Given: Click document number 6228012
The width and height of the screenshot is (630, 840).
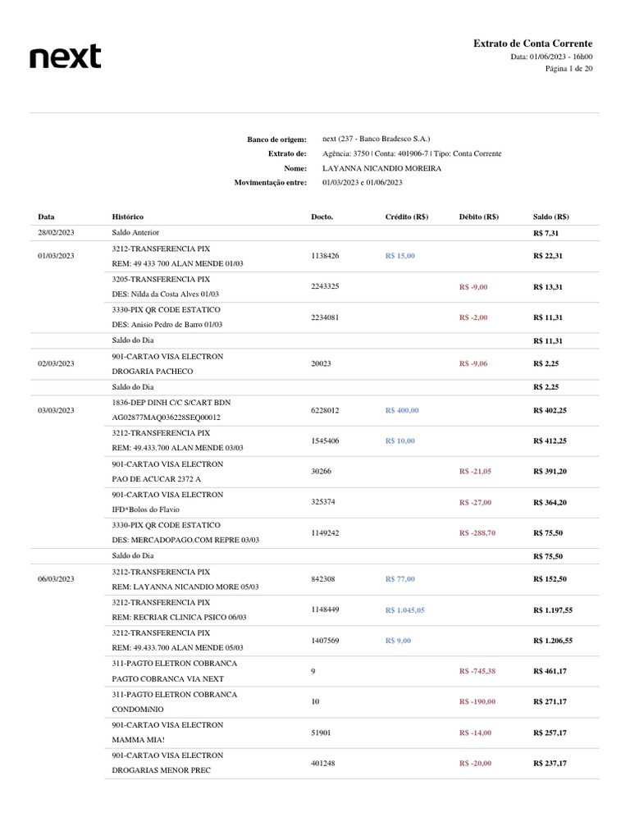Looking at the screenshot, I should point(326,410).
